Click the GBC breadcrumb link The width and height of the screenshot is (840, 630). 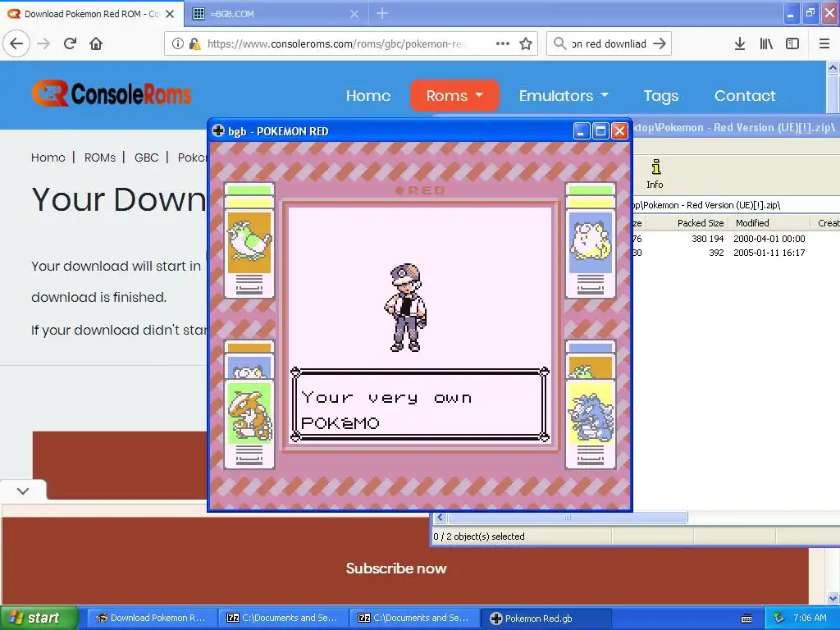click(146, 157)
